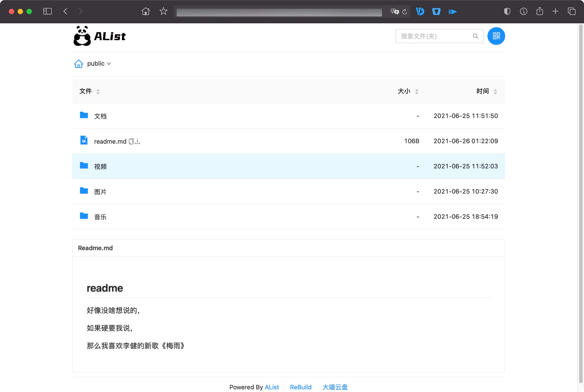584x392 pixels.
Task: Expand the public breadcrumb dropdown
Action: pyautogui.click(x=109, y=63)
